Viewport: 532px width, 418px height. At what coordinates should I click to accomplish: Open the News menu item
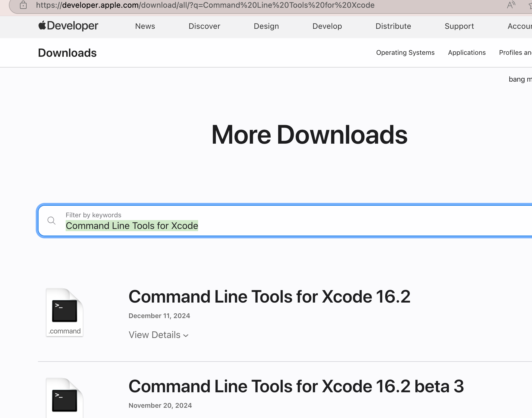click(x=145, y=26)
